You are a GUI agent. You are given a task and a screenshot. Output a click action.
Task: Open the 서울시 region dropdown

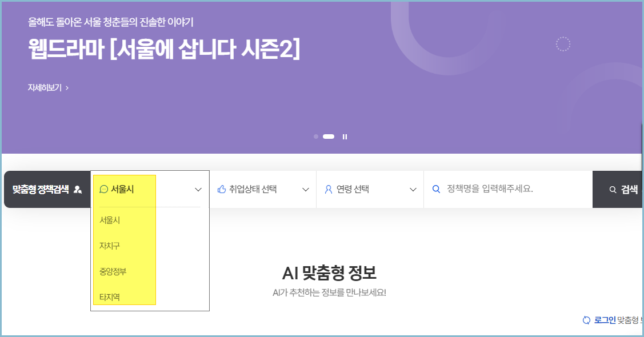(x=149, y=189)
